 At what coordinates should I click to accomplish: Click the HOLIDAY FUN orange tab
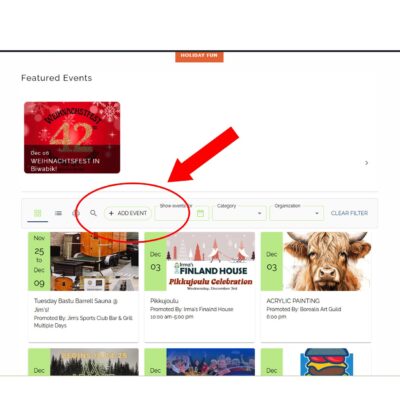point(199,56)
